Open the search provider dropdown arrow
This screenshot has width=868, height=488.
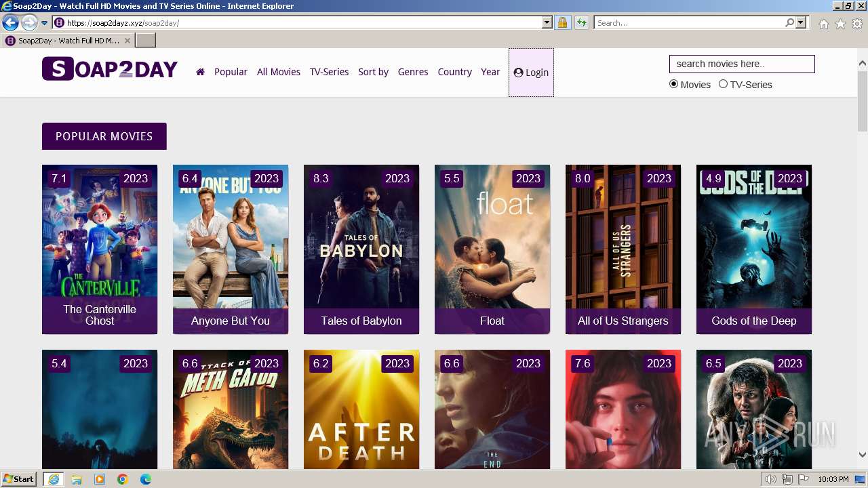(801, 23)
